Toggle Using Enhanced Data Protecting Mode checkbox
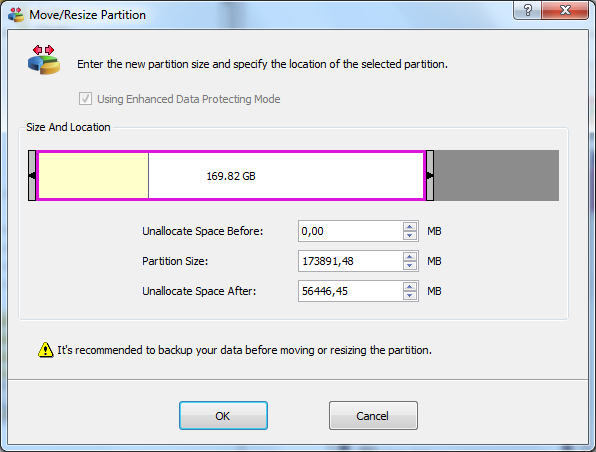596x452 pixels. coord(85,99)
